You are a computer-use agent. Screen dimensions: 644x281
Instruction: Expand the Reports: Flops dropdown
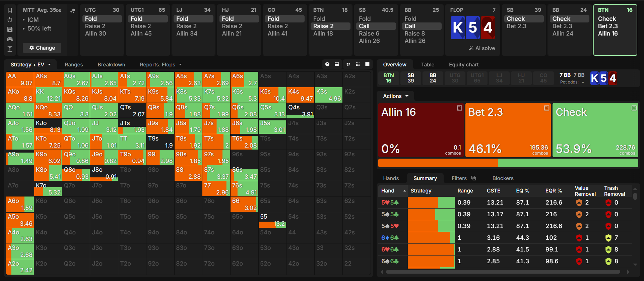point(161,65)
